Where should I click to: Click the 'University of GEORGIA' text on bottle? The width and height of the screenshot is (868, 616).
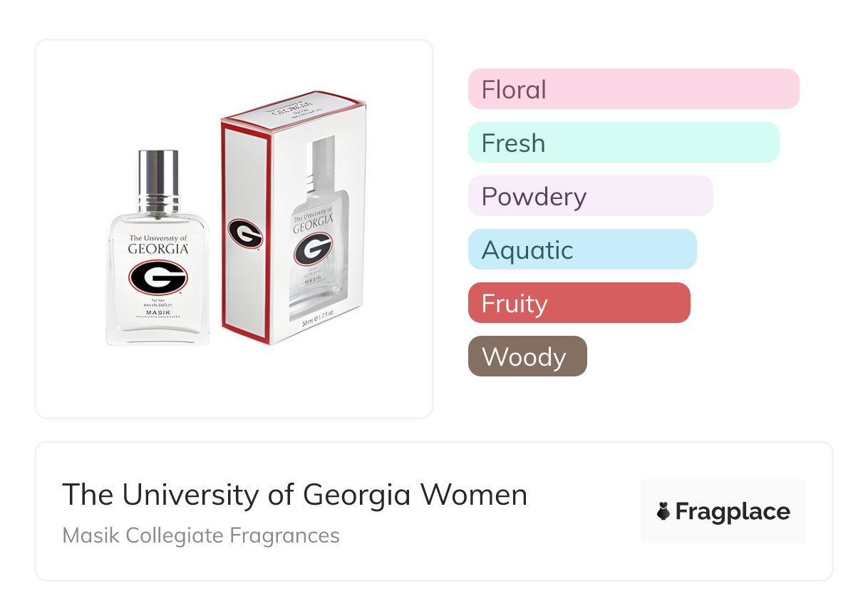pos(158,244)
